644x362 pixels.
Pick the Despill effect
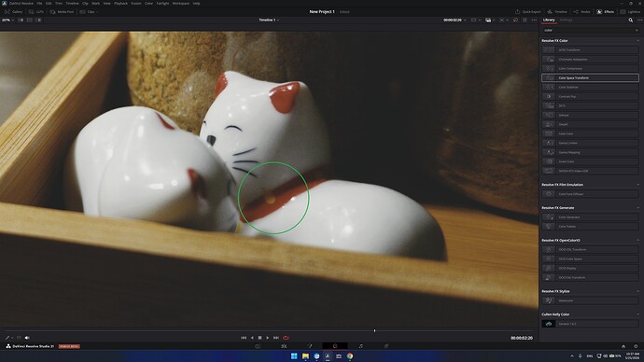[590, 124]
